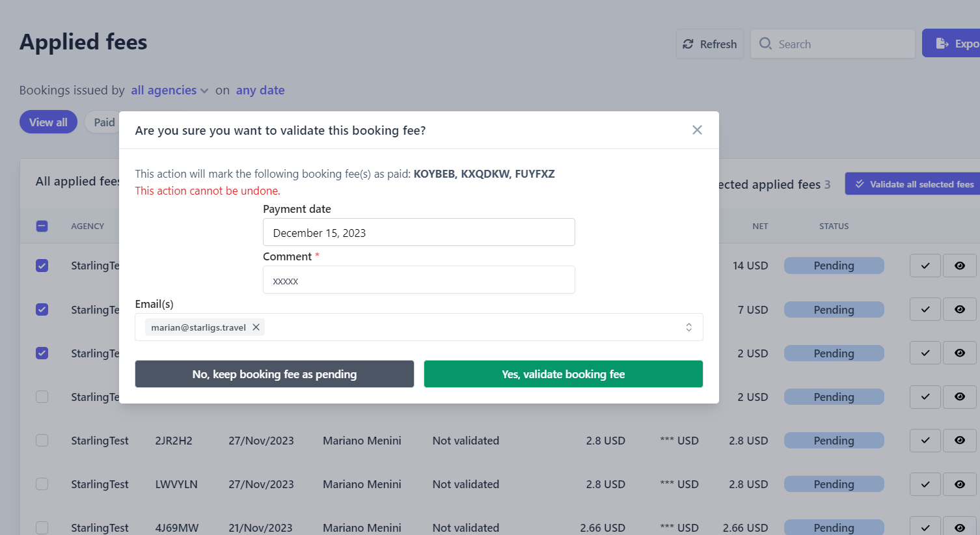Click the Payment date field

(x=419, y=232)
